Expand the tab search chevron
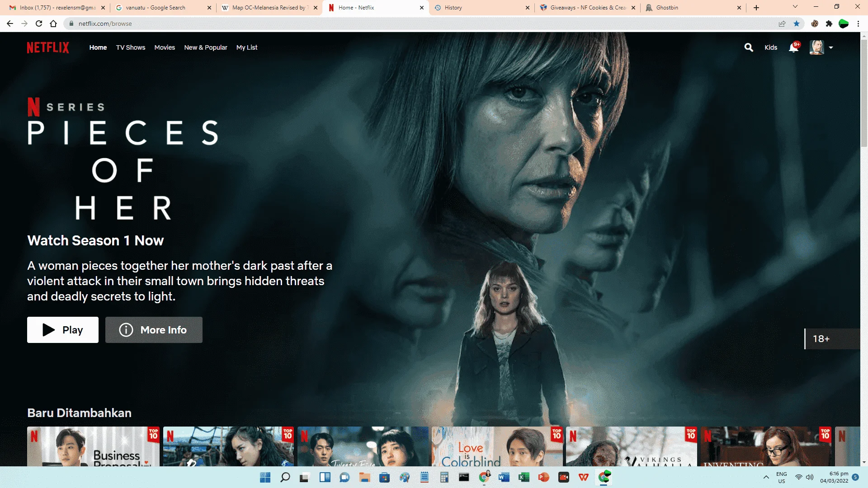 (x=795, y=7)
